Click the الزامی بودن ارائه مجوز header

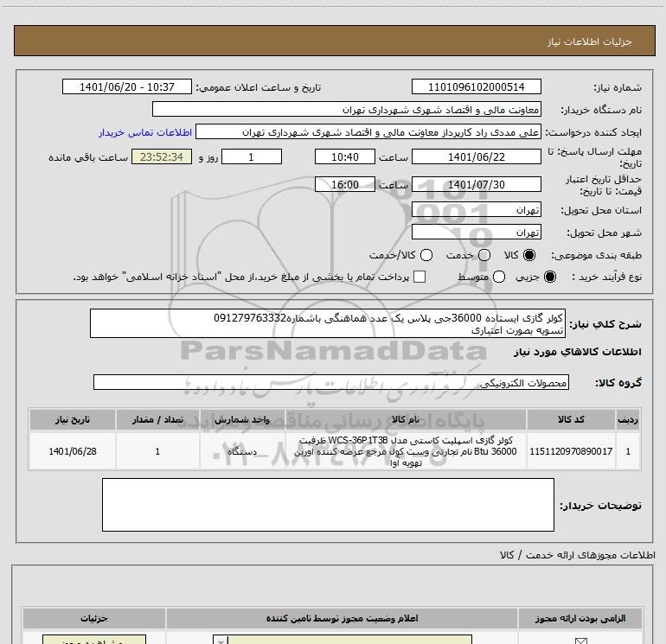(580, 618)
